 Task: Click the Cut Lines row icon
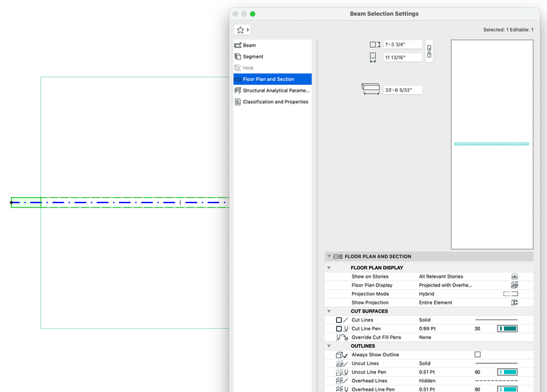pyautogui.click(x=342, y=319)
